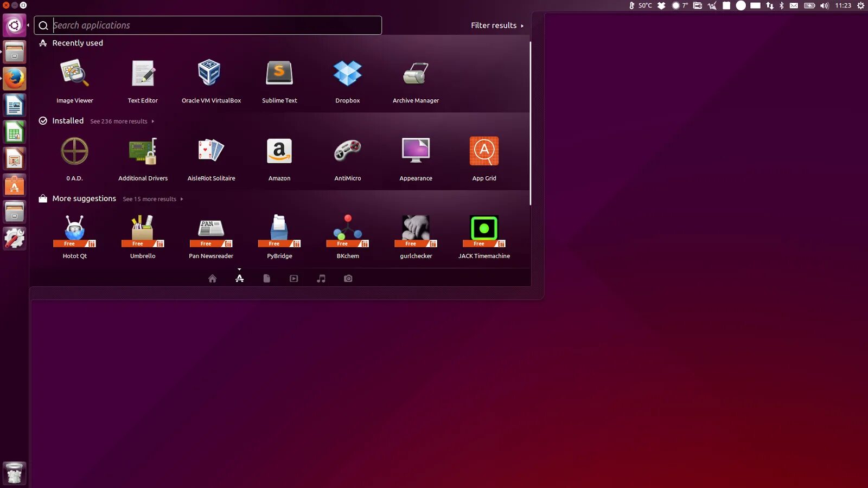The width and height of the screenshot is (868, 488).
Task: Launch the 0 A.D. game
Action: 75,151
